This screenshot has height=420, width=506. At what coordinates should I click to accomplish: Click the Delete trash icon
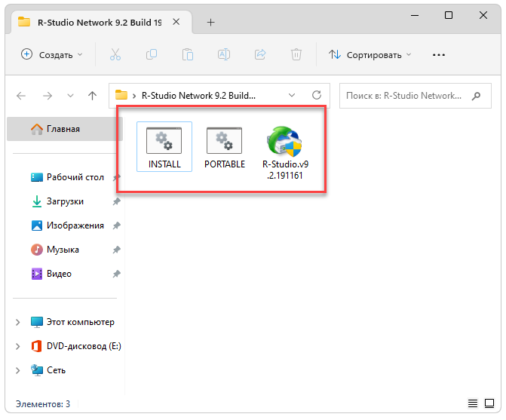click(x=296, y=54)
